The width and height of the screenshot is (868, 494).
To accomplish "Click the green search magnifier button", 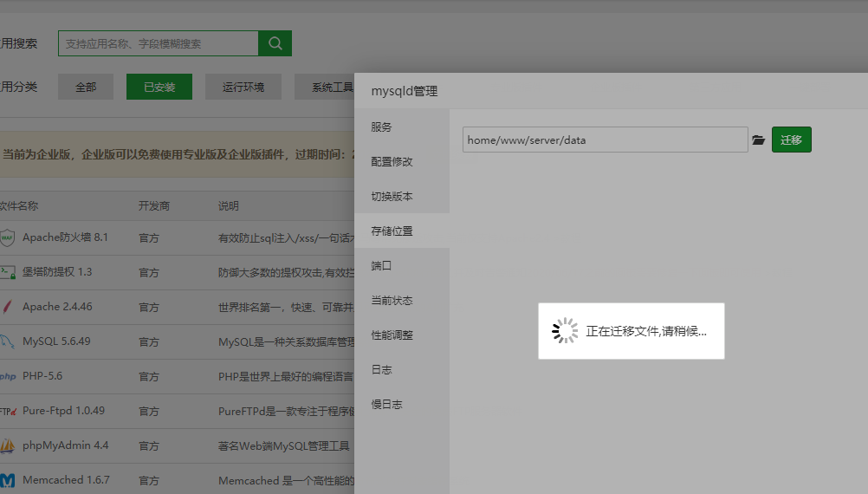I will (x=275, y=43).
